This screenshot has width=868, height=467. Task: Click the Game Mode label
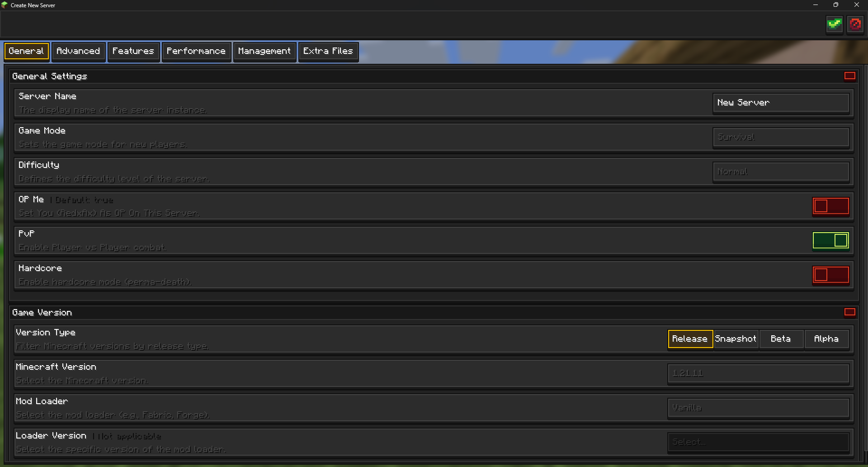(42, 131)
